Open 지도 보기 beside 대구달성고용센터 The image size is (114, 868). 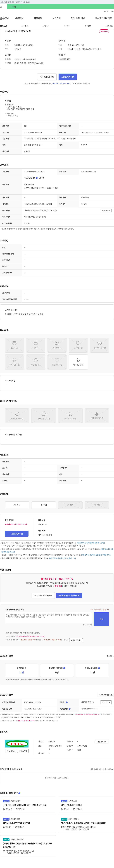click(106, 702)
